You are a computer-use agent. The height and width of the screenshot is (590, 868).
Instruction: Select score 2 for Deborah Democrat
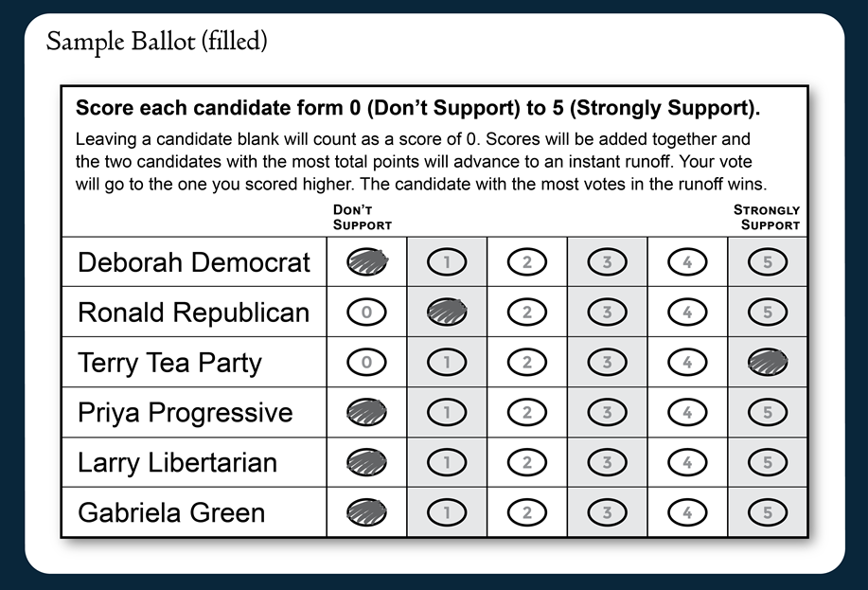pyautogui.click(x=526, y=262)
